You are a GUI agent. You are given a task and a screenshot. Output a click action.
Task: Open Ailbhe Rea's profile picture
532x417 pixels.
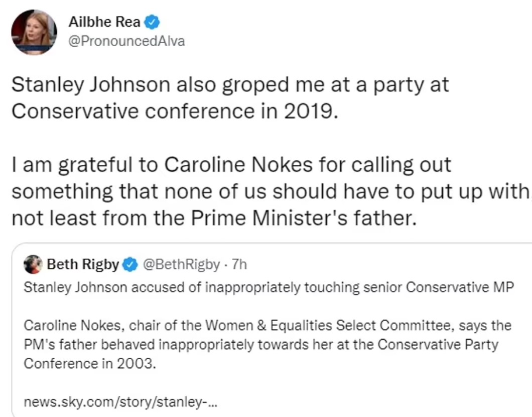coord(34,32)
